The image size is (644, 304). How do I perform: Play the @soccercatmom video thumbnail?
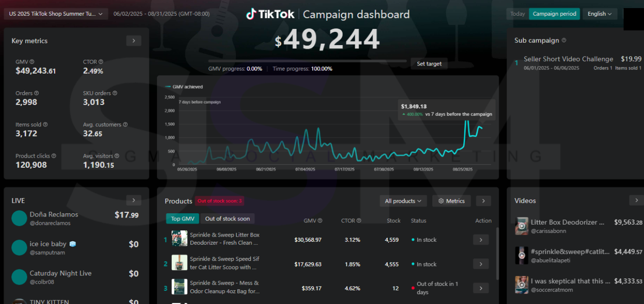click(x=522, y=285)
